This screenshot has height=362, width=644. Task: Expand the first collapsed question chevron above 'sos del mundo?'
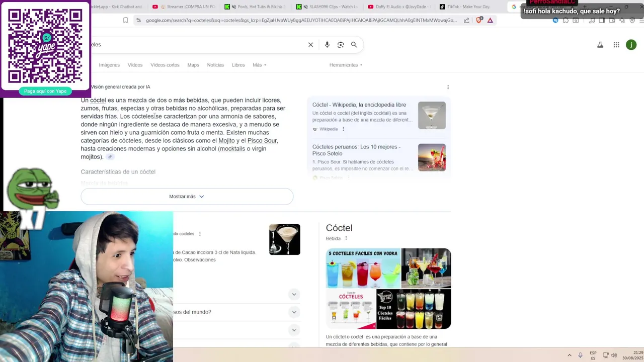[294, 294]
